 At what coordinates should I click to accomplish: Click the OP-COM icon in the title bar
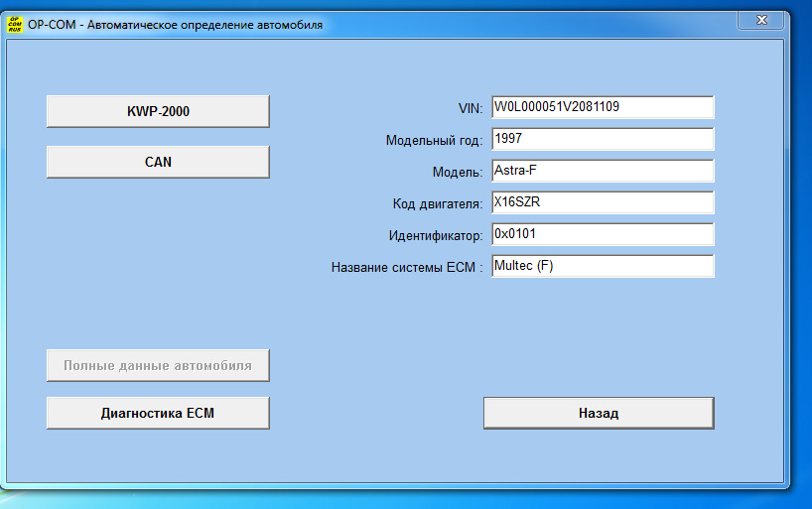pyautogui.click(x=15, y=24)
